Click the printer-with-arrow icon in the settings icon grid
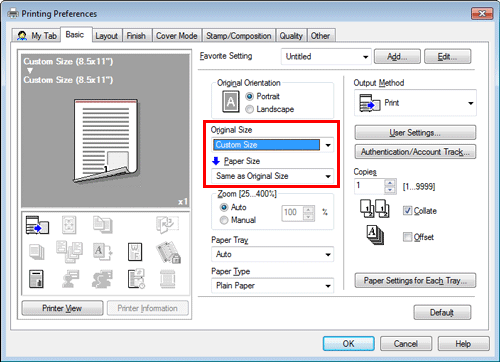 click(37, 225)
